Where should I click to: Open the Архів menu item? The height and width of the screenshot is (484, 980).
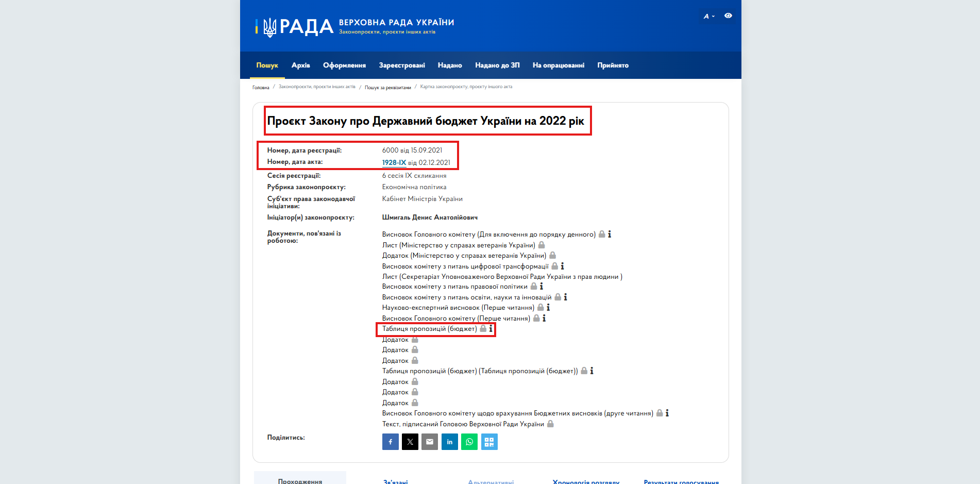(301, 65)
